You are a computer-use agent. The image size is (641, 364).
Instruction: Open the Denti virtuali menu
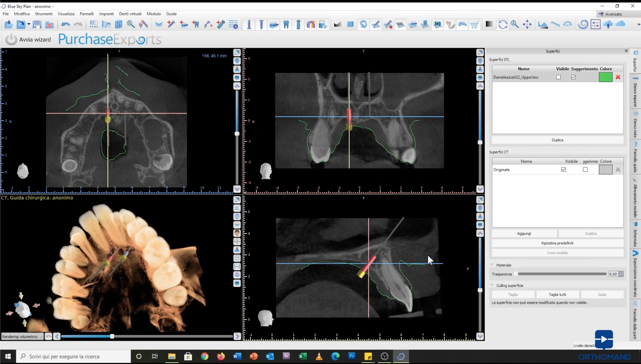click(x=130, y=14)
